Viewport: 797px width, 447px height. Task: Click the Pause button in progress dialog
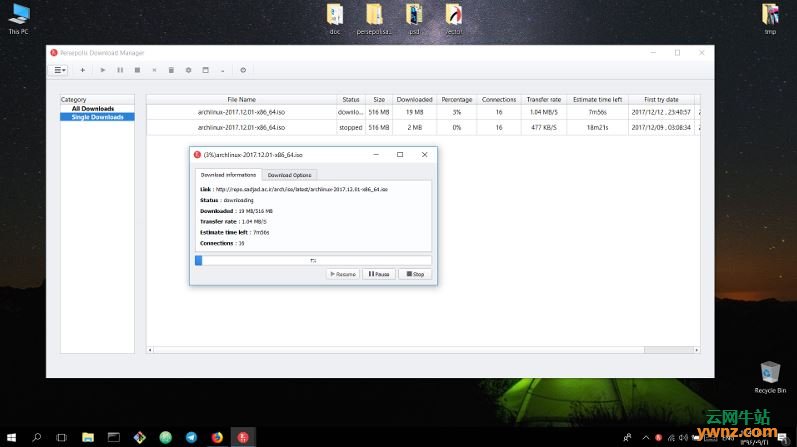coord(379,274)
